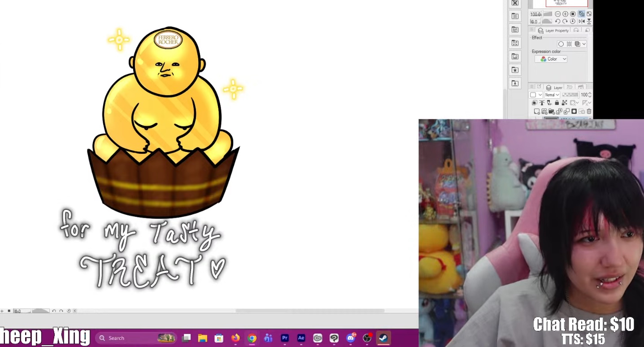
Task: Click the Navigator zoom value field 100.0
Action: pos(535,14)
